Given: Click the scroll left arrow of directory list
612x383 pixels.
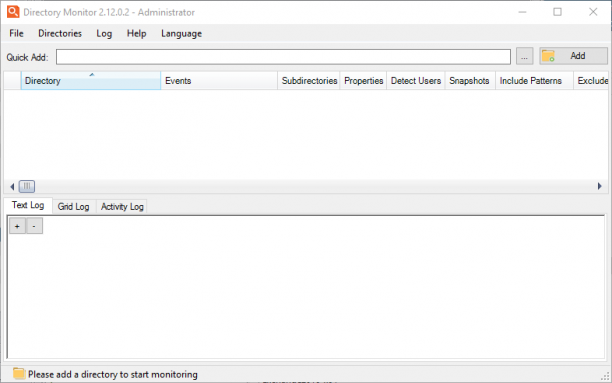Looking at the screenshot, I should pyautogui.click(x=12, y=187).
